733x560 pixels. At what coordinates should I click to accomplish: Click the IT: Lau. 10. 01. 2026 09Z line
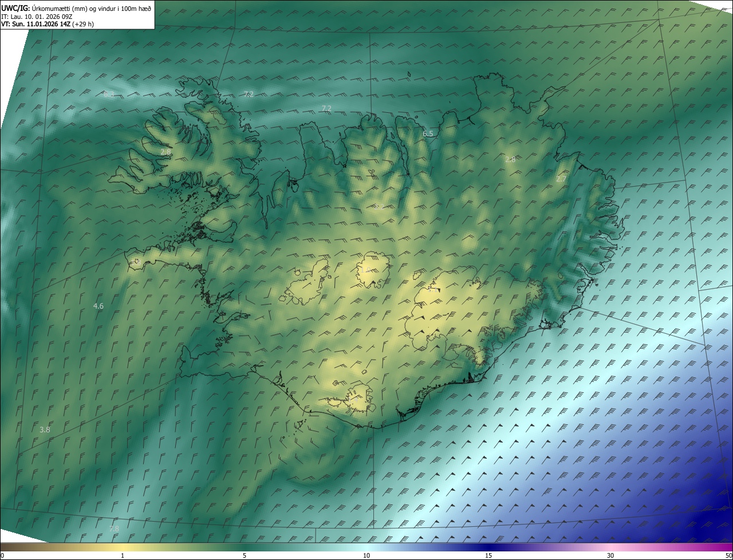(37, 16)
